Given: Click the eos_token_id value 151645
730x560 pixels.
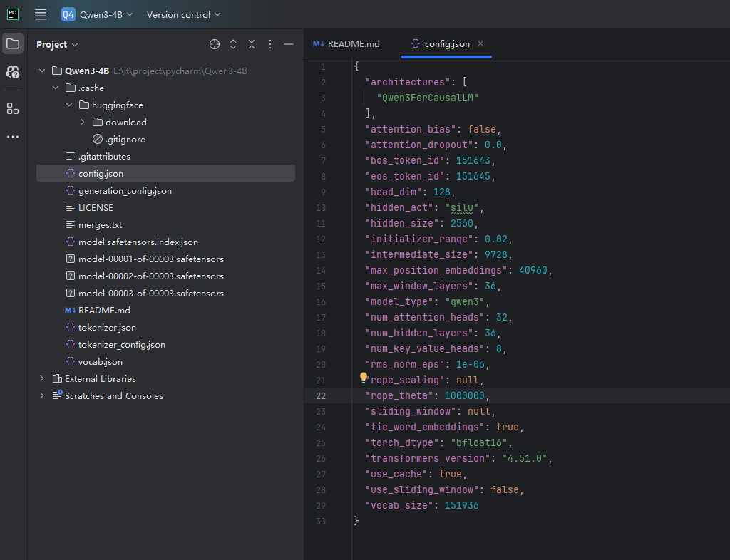Looking at the screenshot, I should point(473,176).
